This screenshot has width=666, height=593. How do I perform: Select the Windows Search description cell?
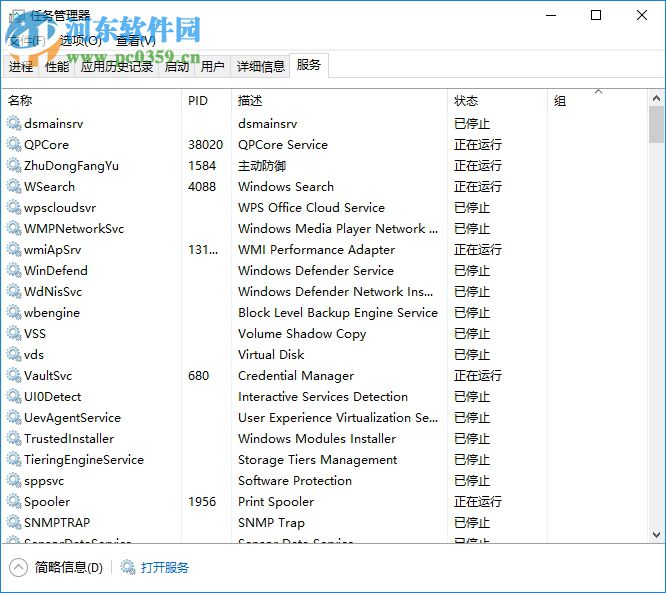click(x=286, y=186)
